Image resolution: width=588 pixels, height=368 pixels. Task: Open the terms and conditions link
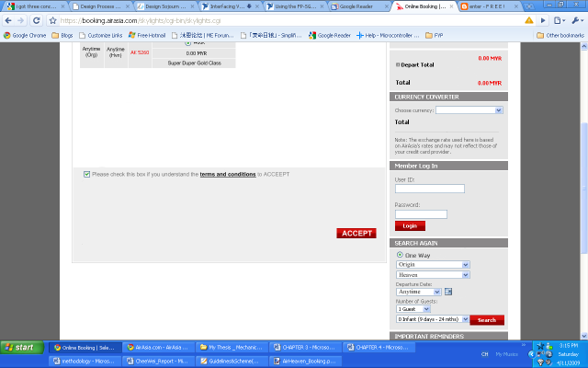228,174
